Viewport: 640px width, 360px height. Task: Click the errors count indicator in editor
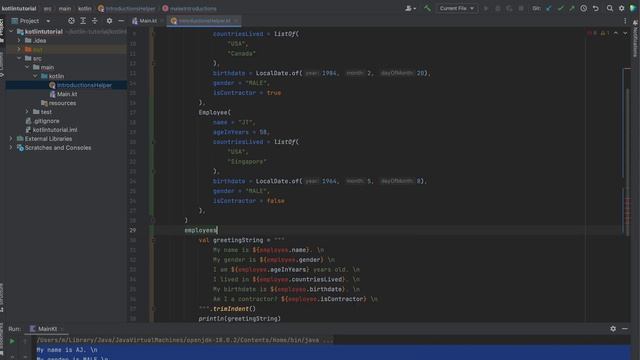(592, 33)
